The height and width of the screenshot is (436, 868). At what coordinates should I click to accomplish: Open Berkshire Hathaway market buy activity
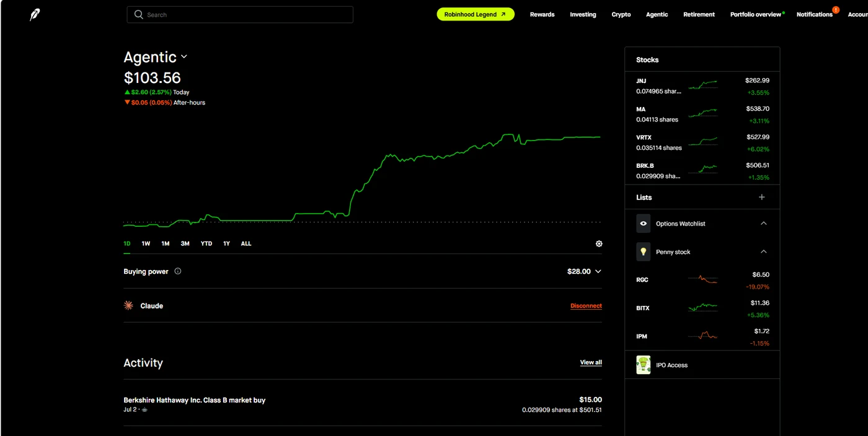click(363, 404)
